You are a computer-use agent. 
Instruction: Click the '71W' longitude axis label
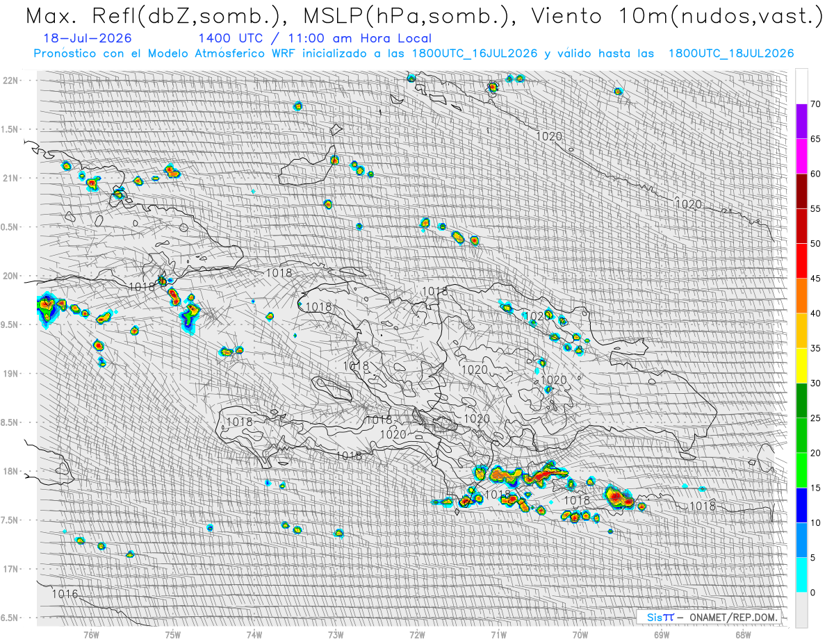498,635
